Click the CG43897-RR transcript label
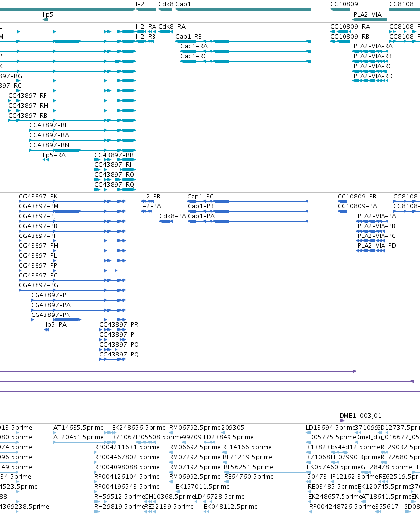The height and width of the screenshot is (514, 420). pyautogui.click(x=114, y=155)
